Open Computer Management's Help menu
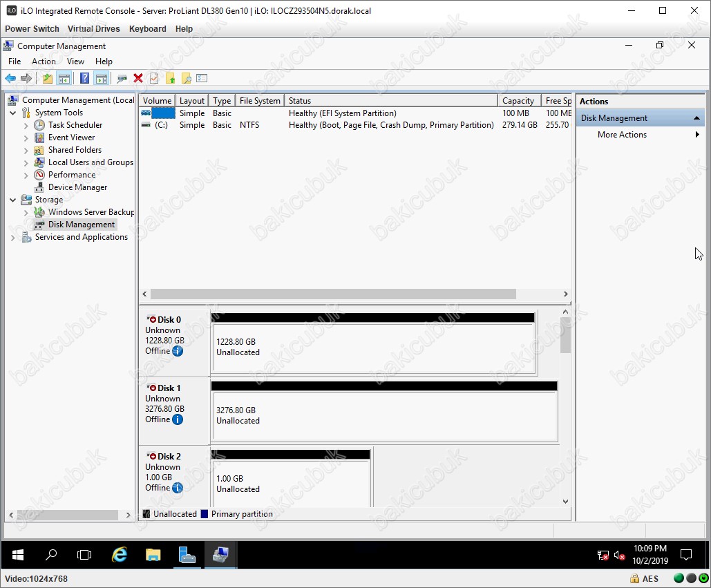The width and height of the screenshot is (711, 588). (104, 61)
